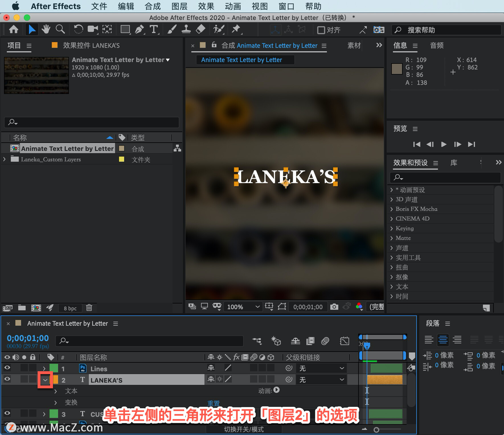Switch to the 音频 tab

coord(437,46)
